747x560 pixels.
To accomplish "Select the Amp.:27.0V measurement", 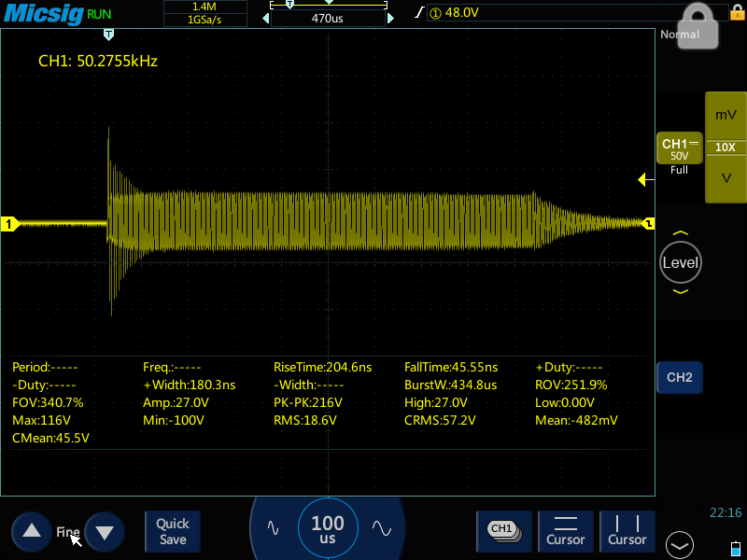I will point(176,403).
